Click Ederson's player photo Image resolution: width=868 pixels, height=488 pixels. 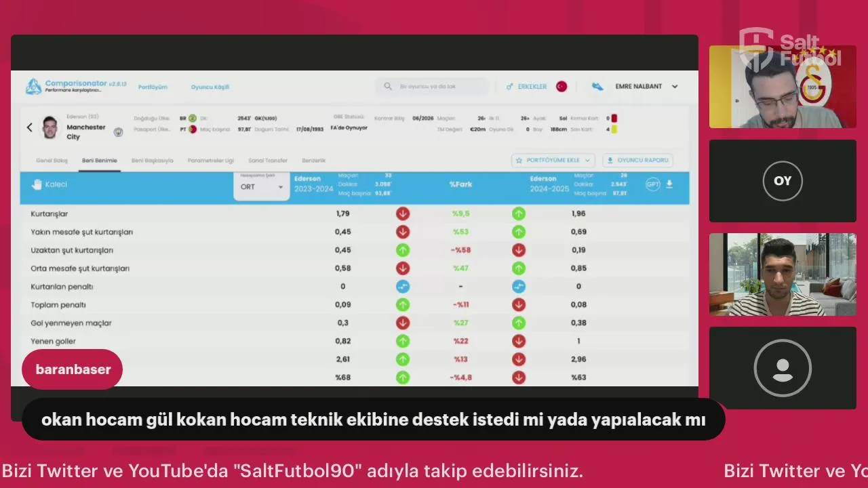click(50, 127)
